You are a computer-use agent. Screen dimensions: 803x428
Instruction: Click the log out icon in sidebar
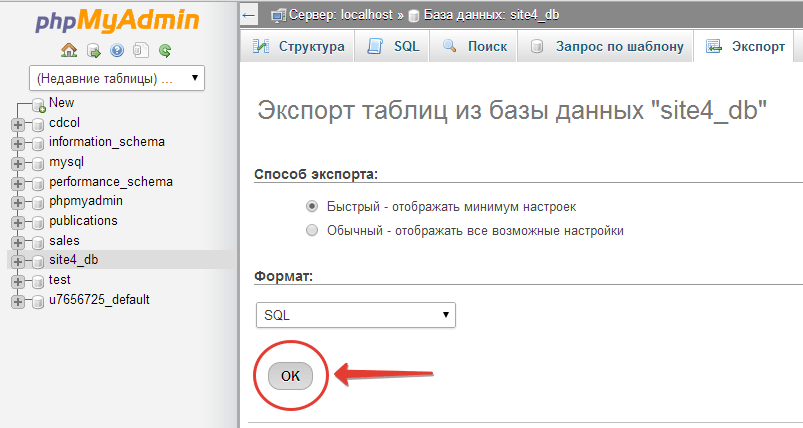coord(93,50)
